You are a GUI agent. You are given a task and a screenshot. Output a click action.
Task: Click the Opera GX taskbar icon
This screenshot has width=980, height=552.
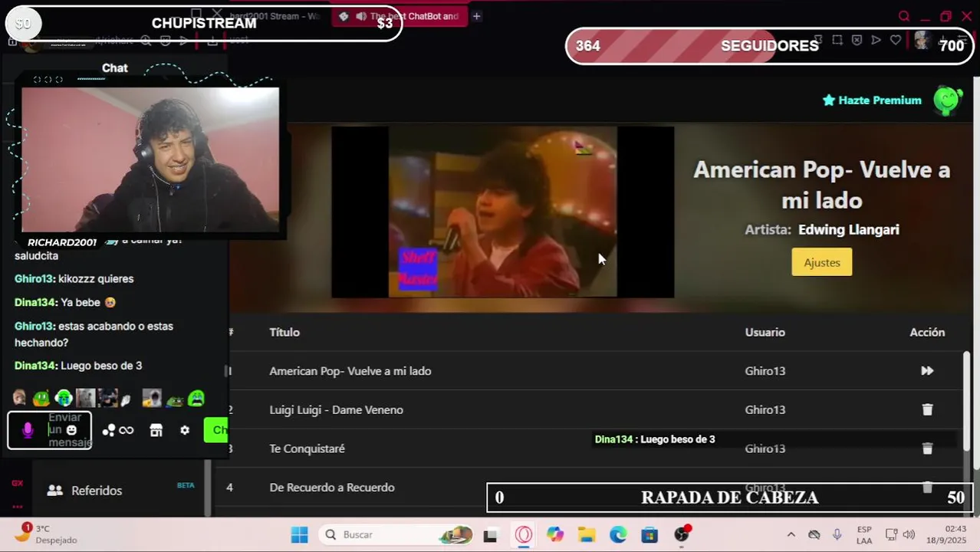click(x=524, y=535)
